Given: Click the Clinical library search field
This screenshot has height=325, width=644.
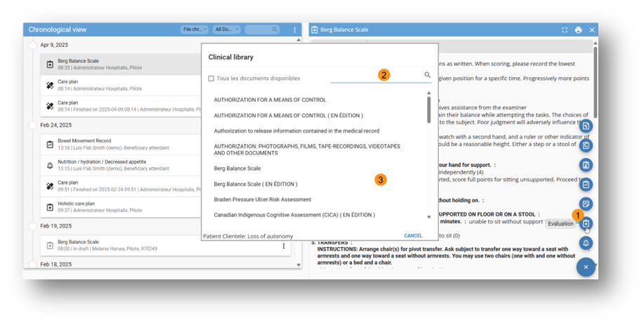Looking at the screenshot, I should point(376,75).
